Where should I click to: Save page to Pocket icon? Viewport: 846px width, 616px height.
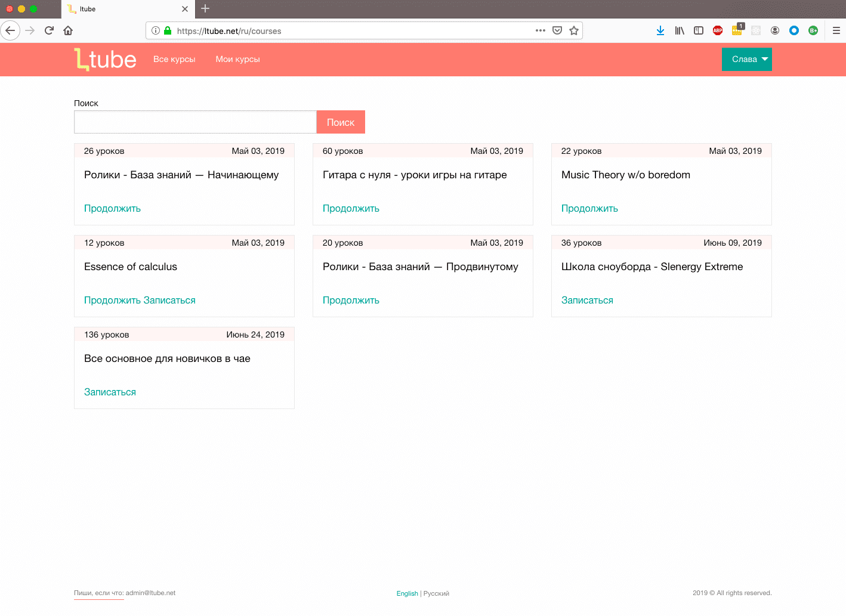tap(557, 30)
